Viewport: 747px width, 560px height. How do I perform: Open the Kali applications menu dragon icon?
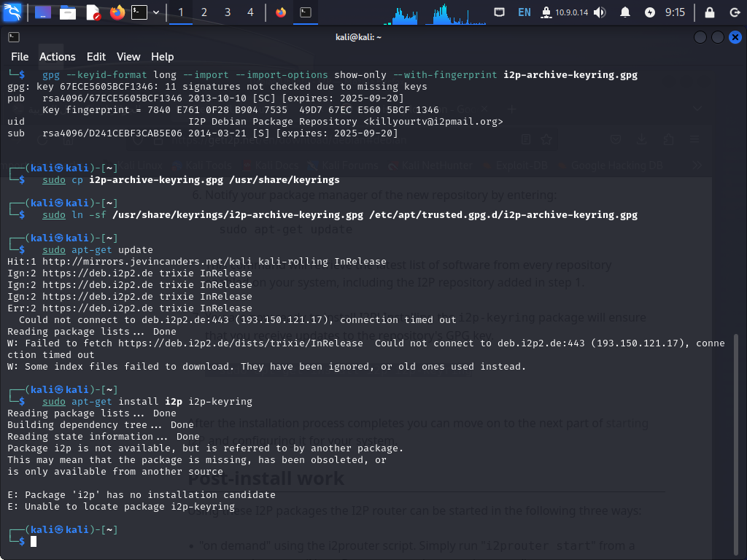tap(12, 12)
